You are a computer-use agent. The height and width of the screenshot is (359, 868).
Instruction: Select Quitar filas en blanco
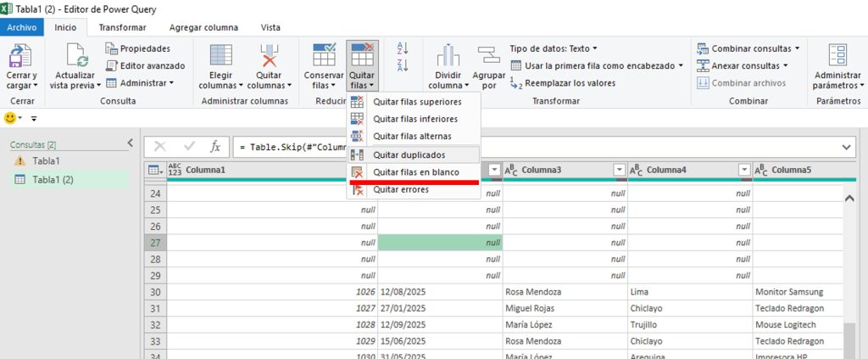pos(414,172)
